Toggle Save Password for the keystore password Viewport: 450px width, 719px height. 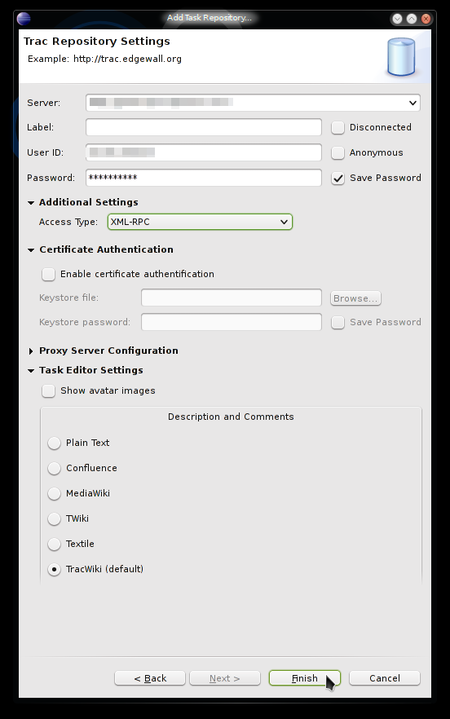(338, 322)
